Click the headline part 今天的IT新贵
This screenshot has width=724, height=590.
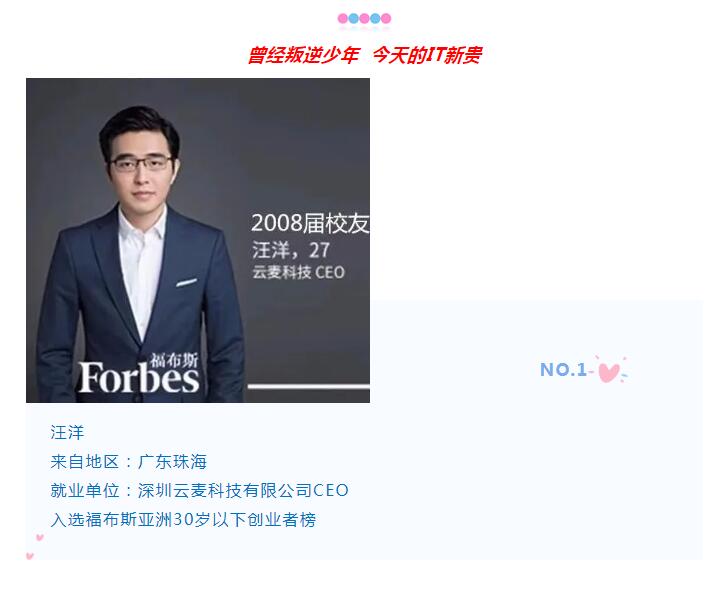[x=427, y=55]
